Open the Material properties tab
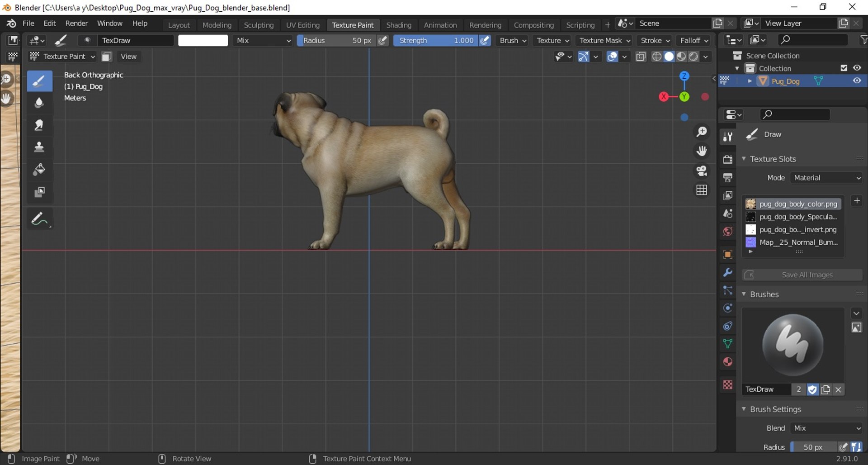 [727, 362]
